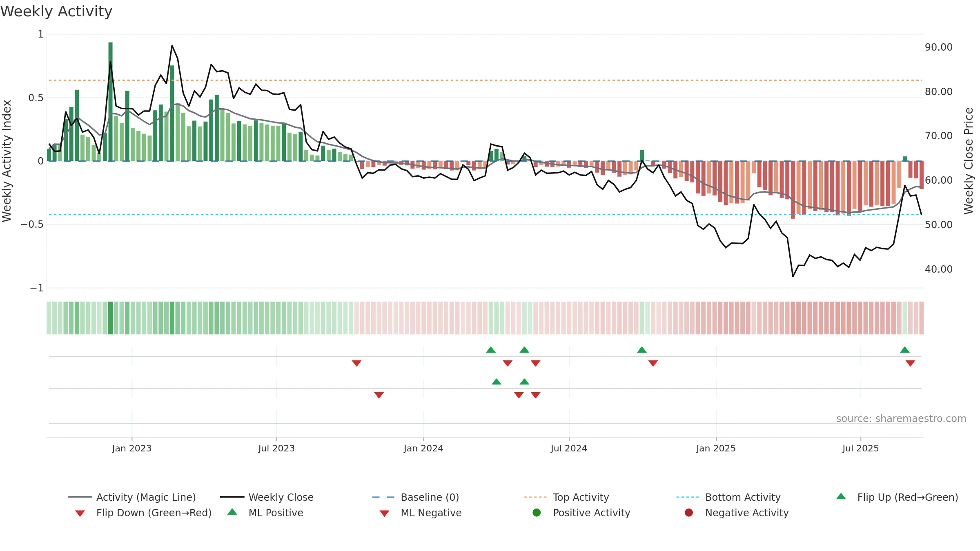Click the Jul 2023 axis label
The height and width of the screenshot is (551, 980).
point(276,449)
